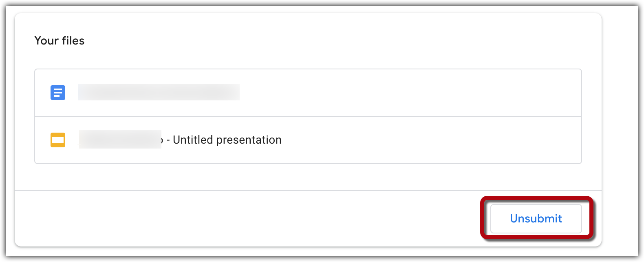Click the Untitled presentation title text
644x262 pixels.
click(x=227, y=140)
